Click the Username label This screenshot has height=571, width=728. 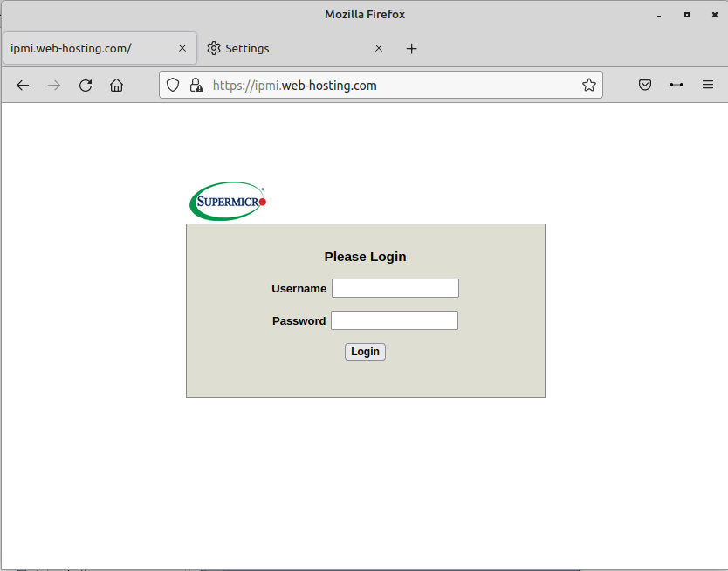pyautogui.click(x=299, y=289)
